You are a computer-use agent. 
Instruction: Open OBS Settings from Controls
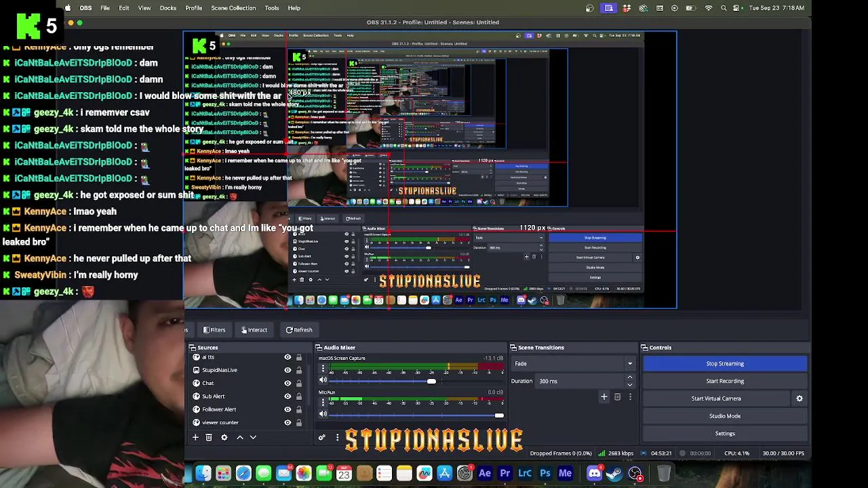[x=725, y=434]
